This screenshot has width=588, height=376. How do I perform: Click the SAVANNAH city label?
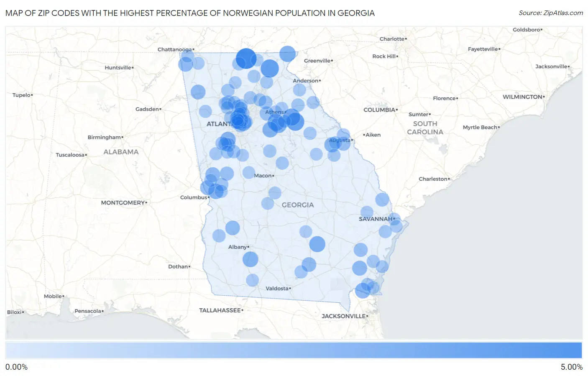pyautogui.click(x=376, y=219)
